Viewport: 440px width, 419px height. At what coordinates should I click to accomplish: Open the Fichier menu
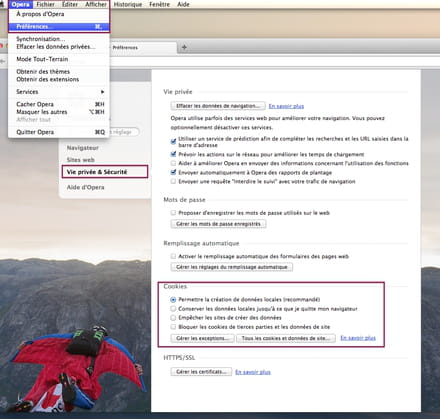[x=45, y=4]
